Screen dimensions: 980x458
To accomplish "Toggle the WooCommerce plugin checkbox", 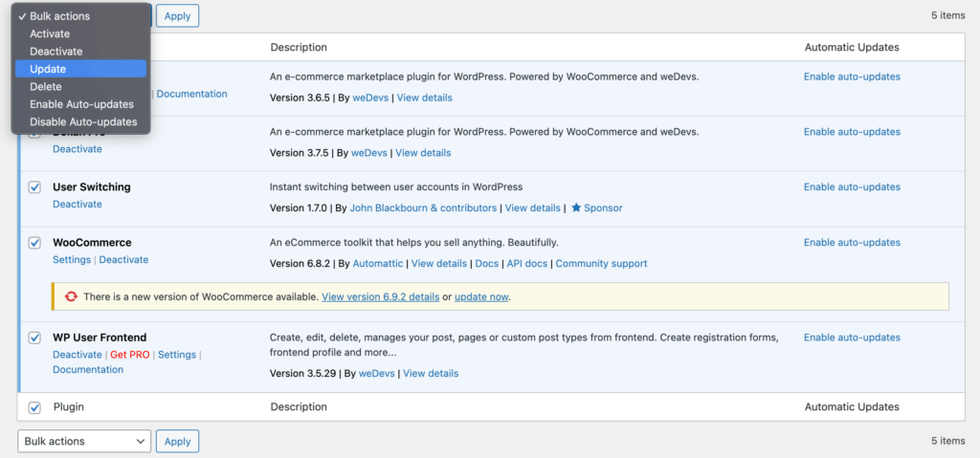I will (35, 243).
